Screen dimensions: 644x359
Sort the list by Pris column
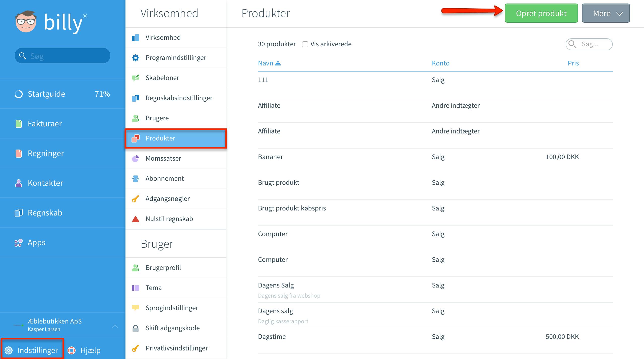click(x=573, y=63)
